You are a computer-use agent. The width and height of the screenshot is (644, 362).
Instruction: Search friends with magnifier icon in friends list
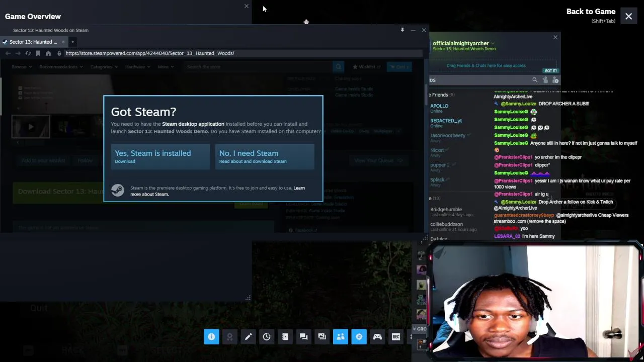click(x=535, y=80)
